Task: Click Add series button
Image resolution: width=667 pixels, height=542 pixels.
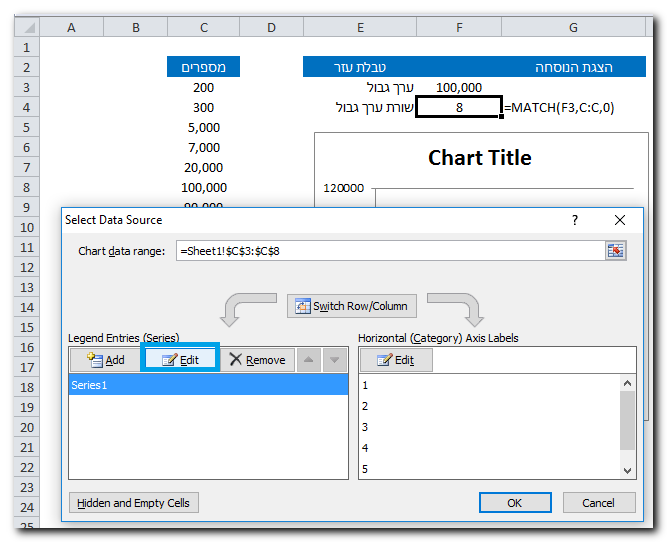Action: (x=105, y=360)
